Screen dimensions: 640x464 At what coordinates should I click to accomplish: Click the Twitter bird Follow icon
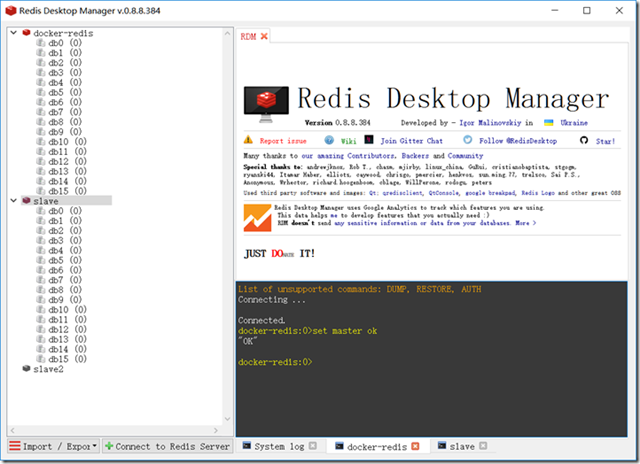tap(467, 140)
